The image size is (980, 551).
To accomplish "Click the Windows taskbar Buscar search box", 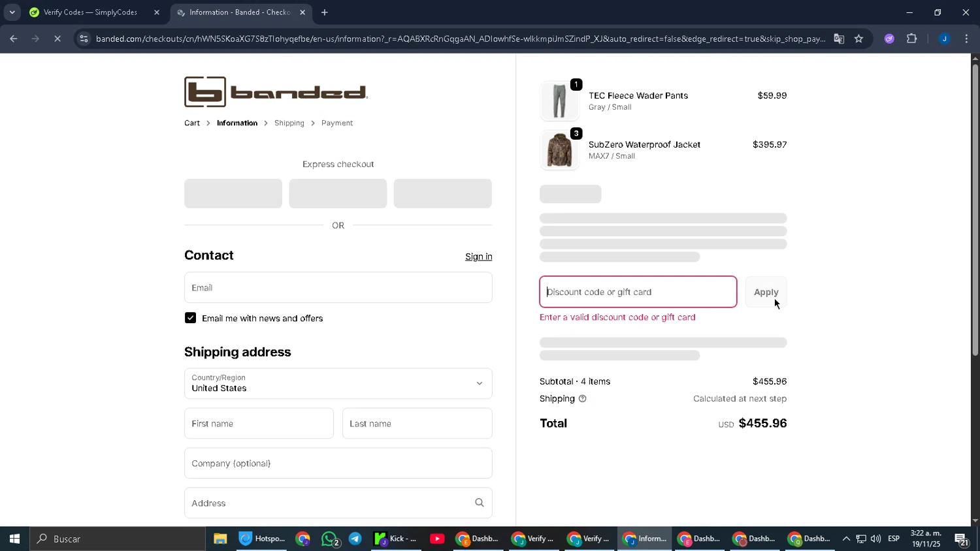I will point(118,539).
